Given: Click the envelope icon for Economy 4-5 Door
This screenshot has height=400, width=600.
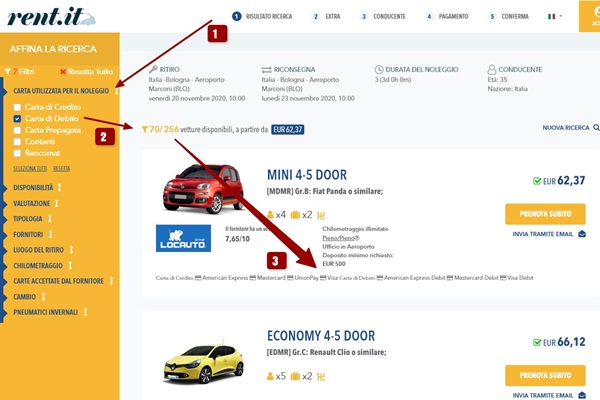Looking at the screenshot, I should [582, 395].
